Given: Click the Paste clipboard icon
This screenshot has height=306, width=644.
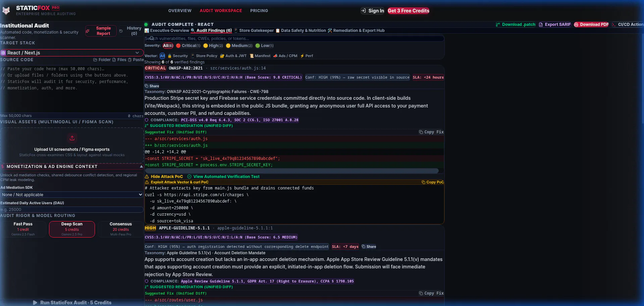Looking at the screenshot, I should click(x=130, y=60).
